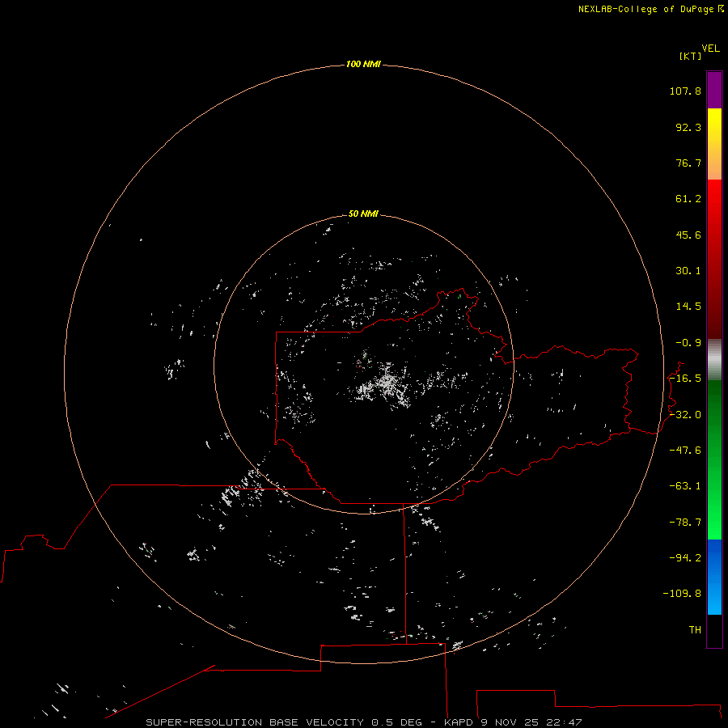Click the 100 NMI range ring label

(363, 64)
